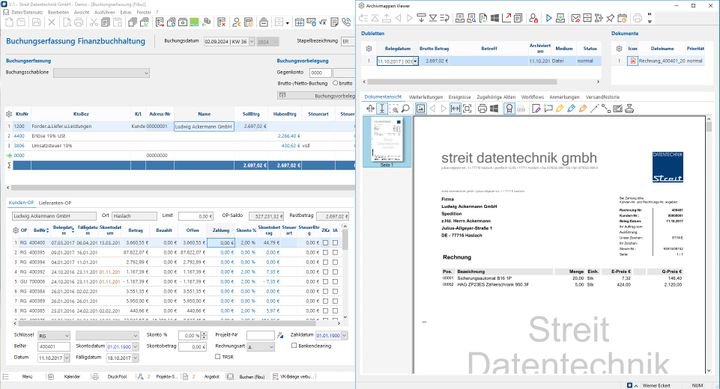Click the magnifier zoom tool in document toolbar
The image size is (720, 389).
tap(405, 108)
